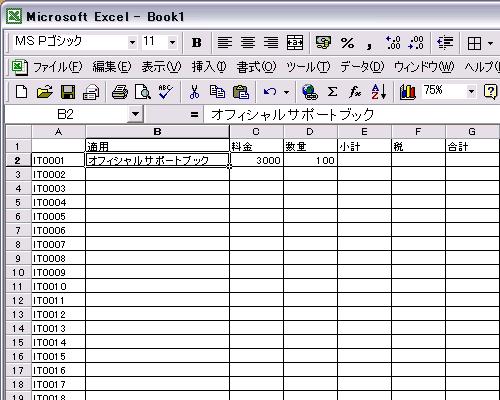
Task: Open the Paste Function fx icon
Action: [x=355, y=92]
